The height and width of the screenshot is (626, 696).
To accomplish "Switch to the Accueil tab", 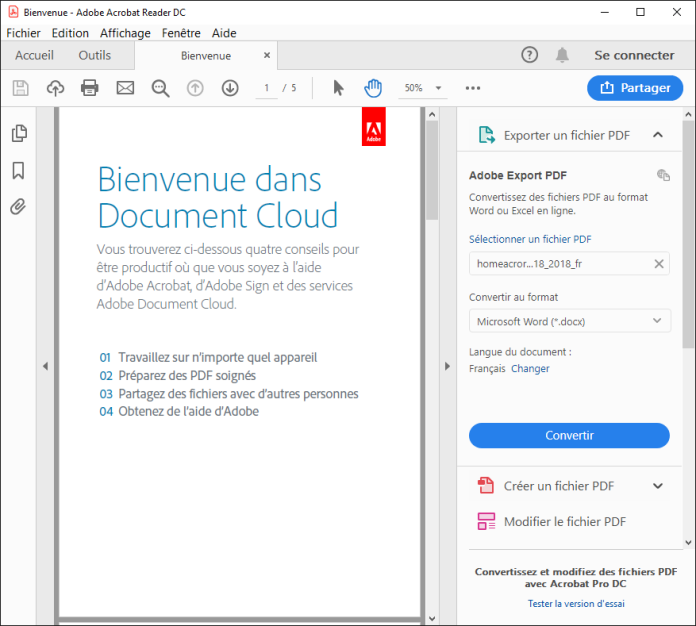I will (34, 55).
